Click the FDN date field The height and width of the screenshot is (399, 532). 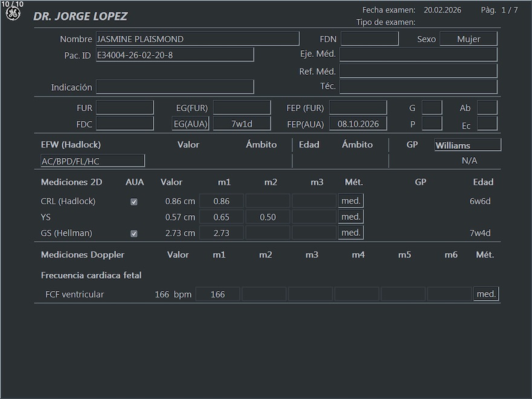[369, 39]
